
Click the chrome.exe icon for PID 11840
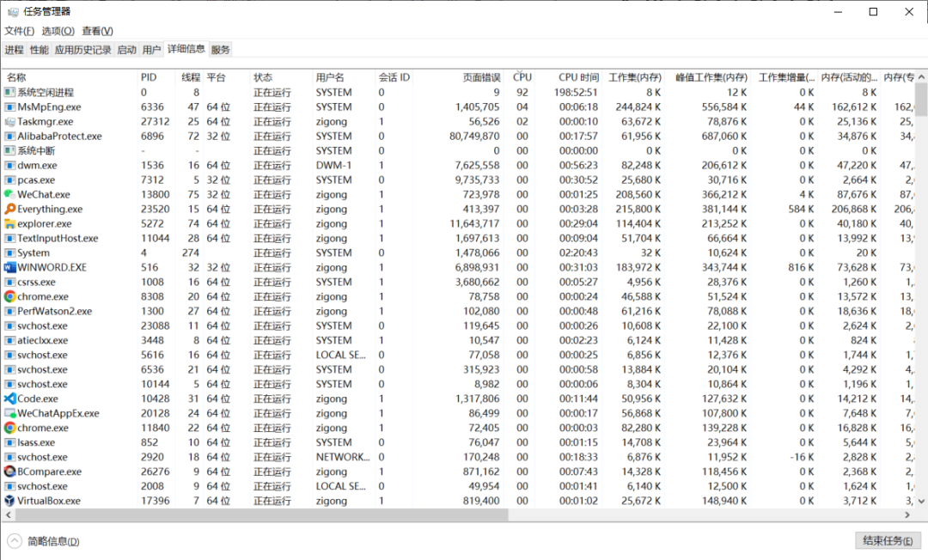click(x=9, y=428)
